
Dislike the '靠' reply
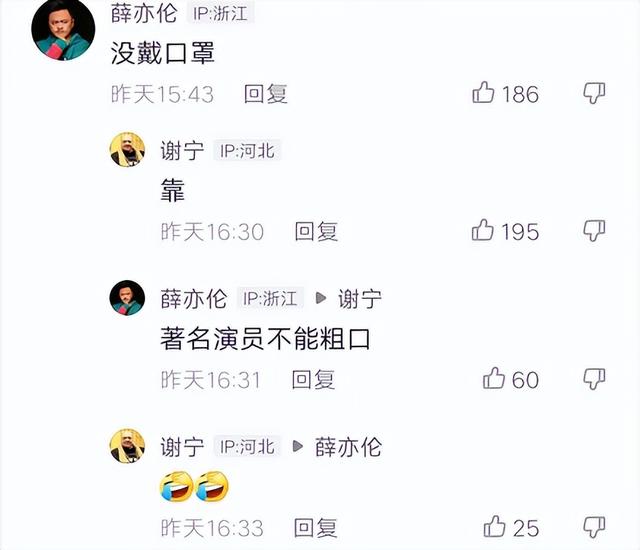pyautogui.click(x=594, y=231)
